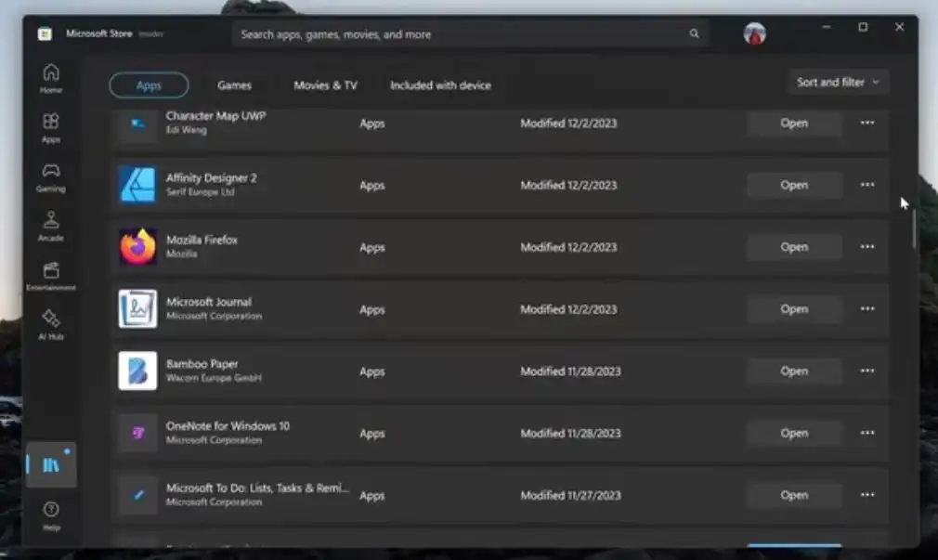
Task: Click the search apps input field
Action: click(x=455, y=34)
